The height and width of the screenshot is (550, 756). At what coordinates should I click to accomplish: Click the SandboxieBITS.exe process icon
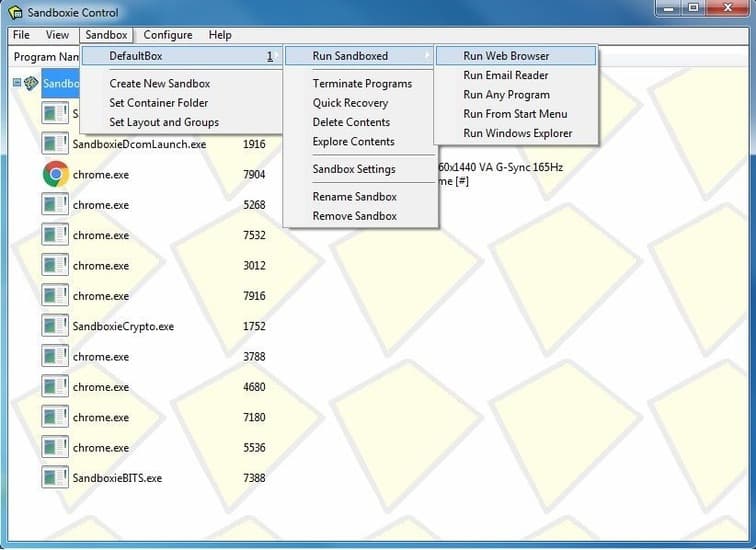55,478
